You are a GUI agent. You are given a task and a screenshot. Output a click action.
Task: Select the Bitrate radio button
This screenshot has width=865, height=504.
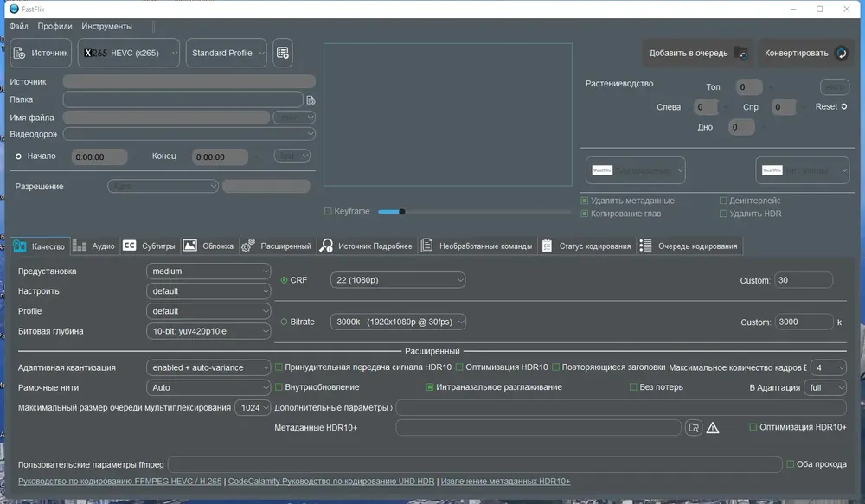click(284, 322)
